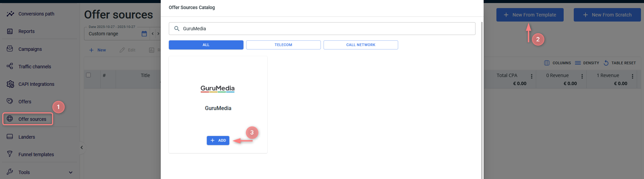This screenshot has width=644, height=179.
Task: Open Offers page in sidebar
Action: click(25, 102)
